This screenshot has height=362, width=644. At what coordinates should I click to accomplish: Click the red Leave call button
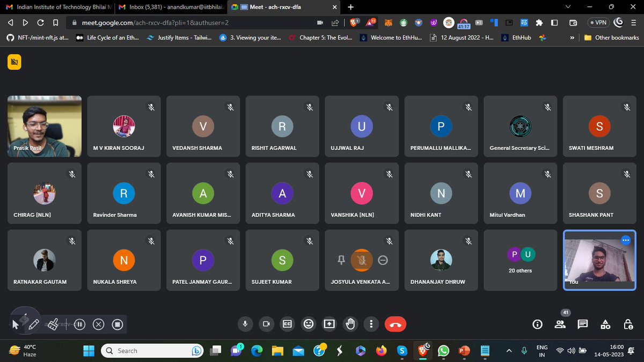click(396, 324)
